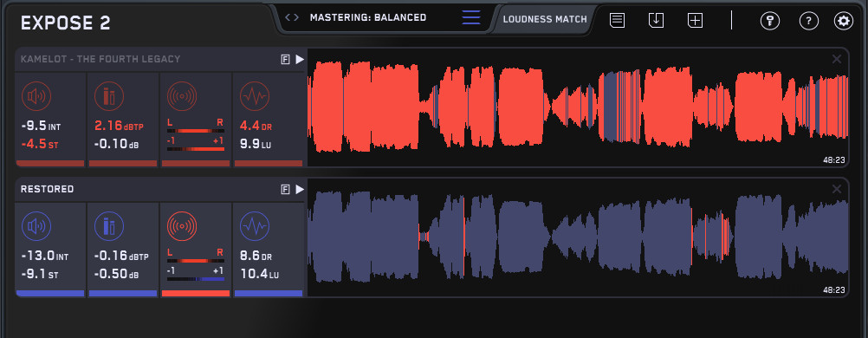
Task: Click the peak meter icon on Kamelot track
Action: click(x=109, y=96)
